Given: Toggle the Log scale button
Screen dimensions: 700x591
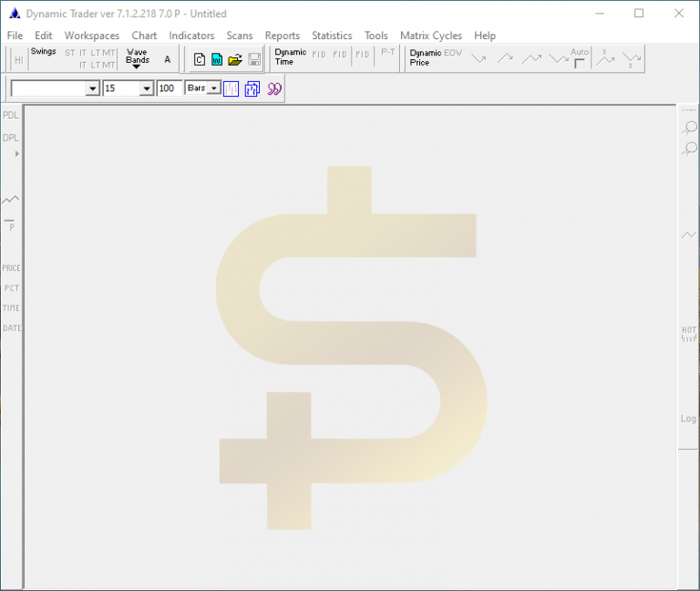Looking at the screenshot, I should click(689, 419).
